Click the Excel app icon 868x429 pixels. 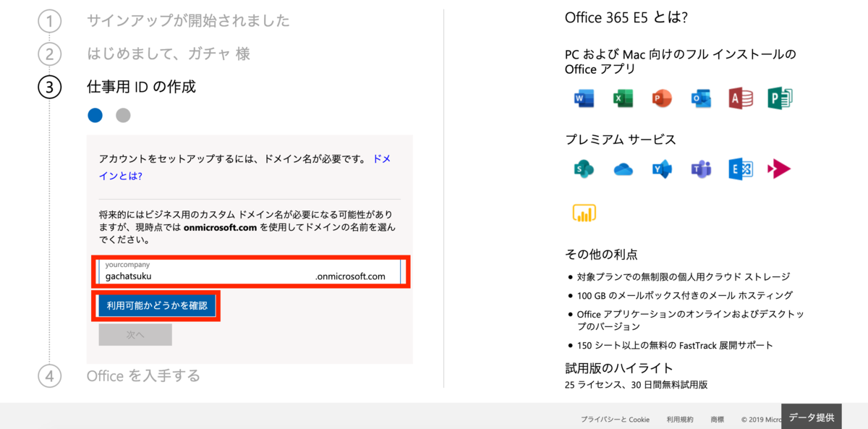pos(623,98)
